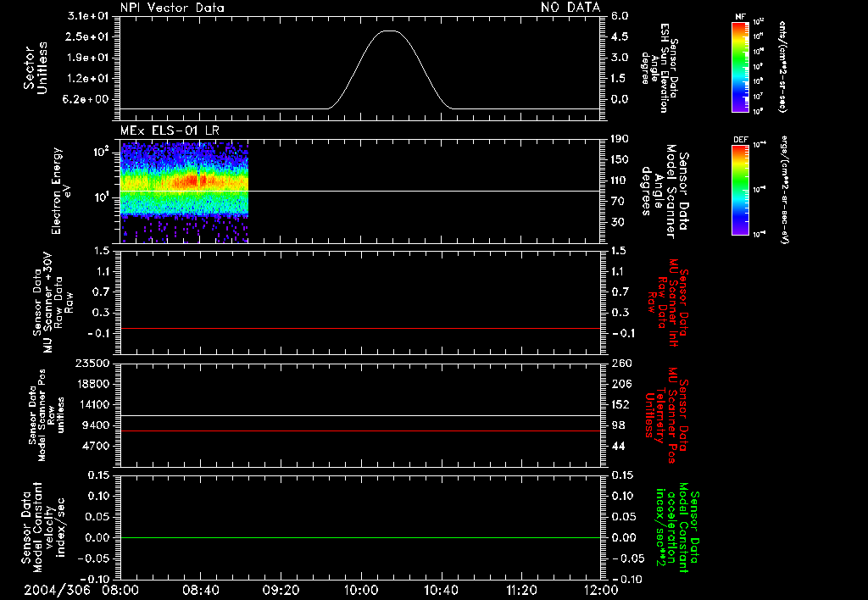Click the '3.0' sun elevation axis value

pos(620,58)
